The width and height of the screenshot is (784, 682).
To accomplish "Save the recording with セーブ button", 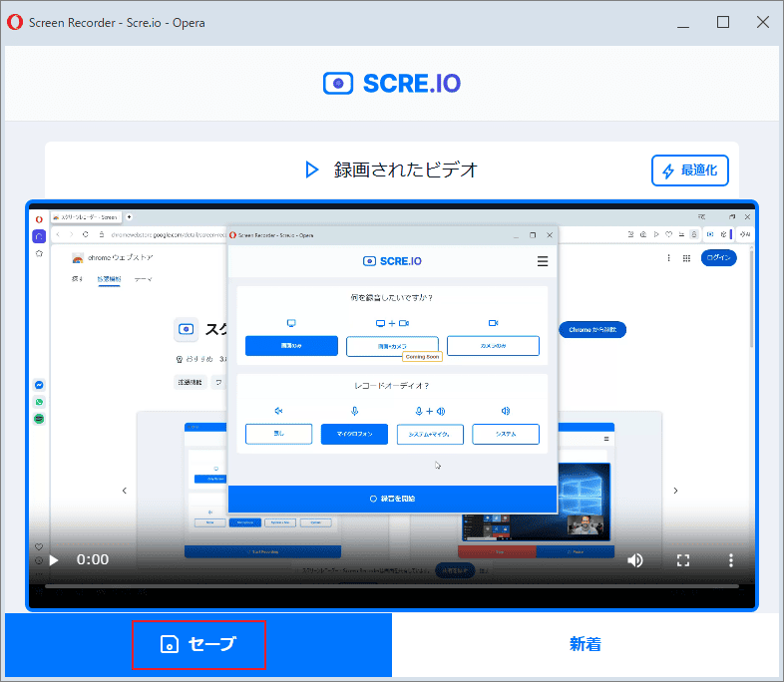I will [198, 644].
